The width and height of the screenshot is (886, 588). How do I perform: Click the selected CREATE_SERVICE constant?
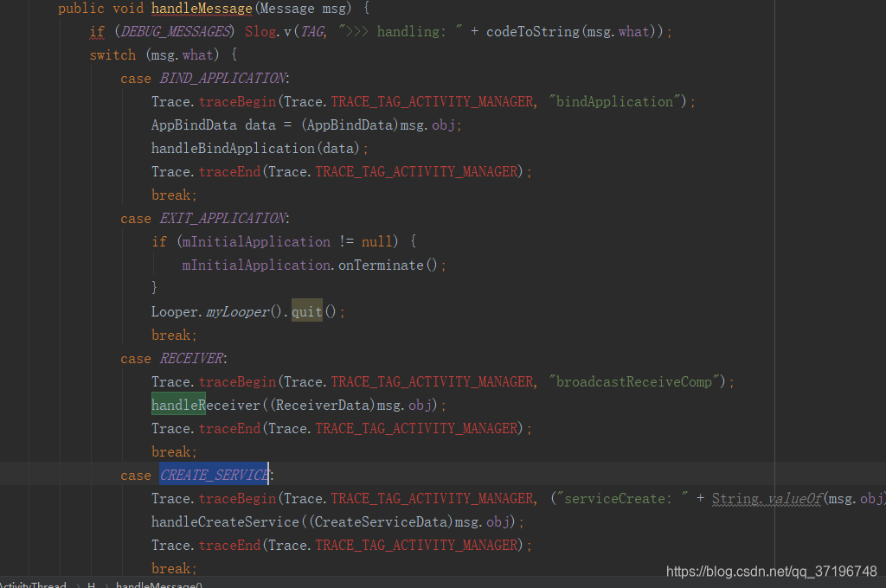(214, 475)
